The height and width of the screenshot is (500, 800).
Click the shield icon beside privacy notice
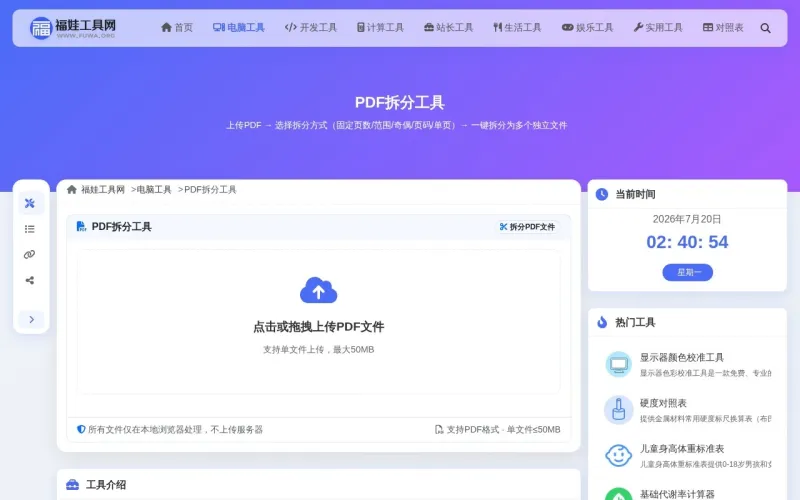coord(81,429)
